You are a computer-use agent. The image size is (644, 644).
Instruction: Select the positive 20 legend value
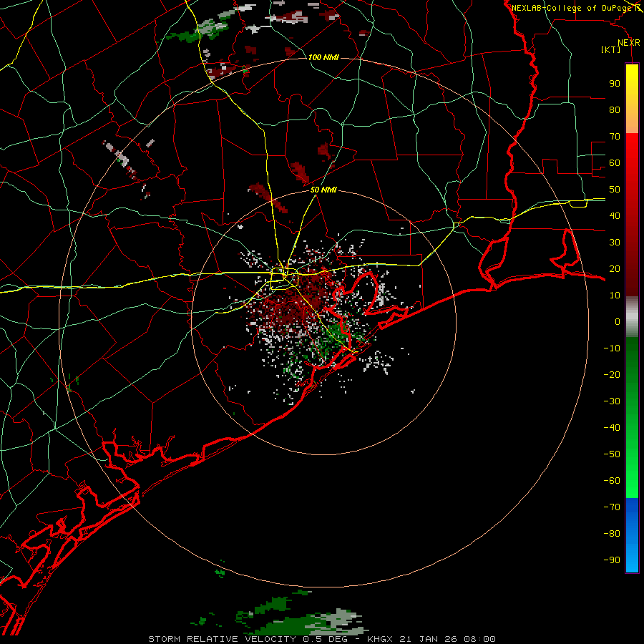pos(615,268)
